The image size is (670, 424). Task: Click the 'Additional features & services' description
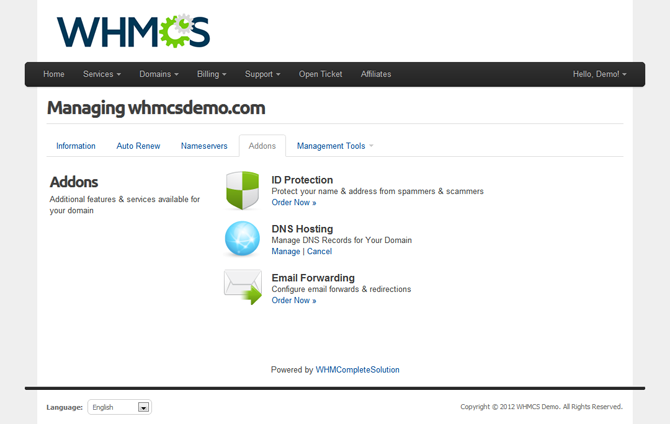click(124, 205)
